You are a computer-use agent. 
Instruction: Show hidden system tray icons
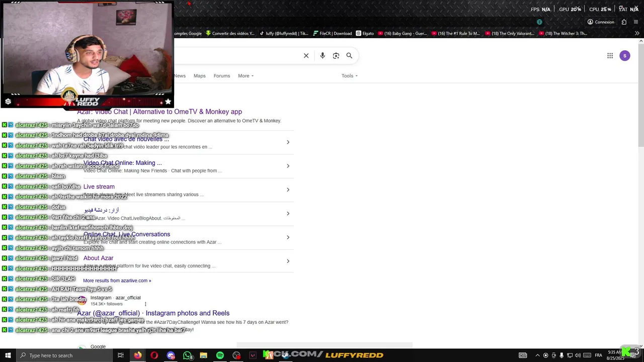click(537, 355)
